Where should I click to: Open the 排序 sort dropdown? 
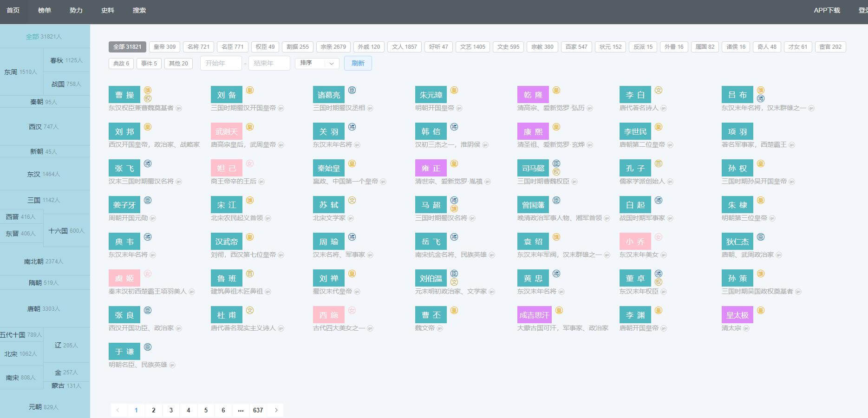pos(317,63)
